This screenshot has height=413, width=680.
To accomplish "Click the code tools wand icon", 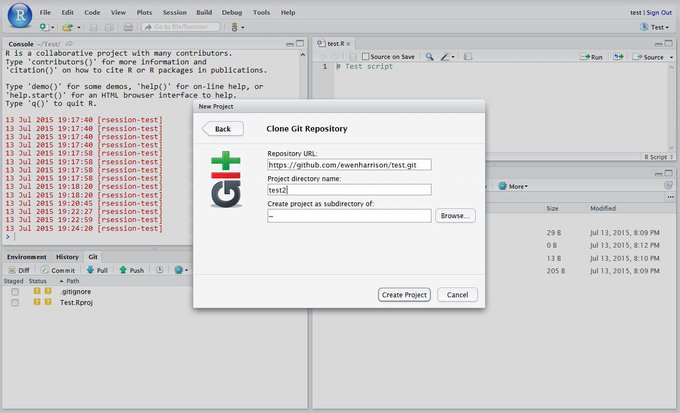I will [x=445, y=57].
